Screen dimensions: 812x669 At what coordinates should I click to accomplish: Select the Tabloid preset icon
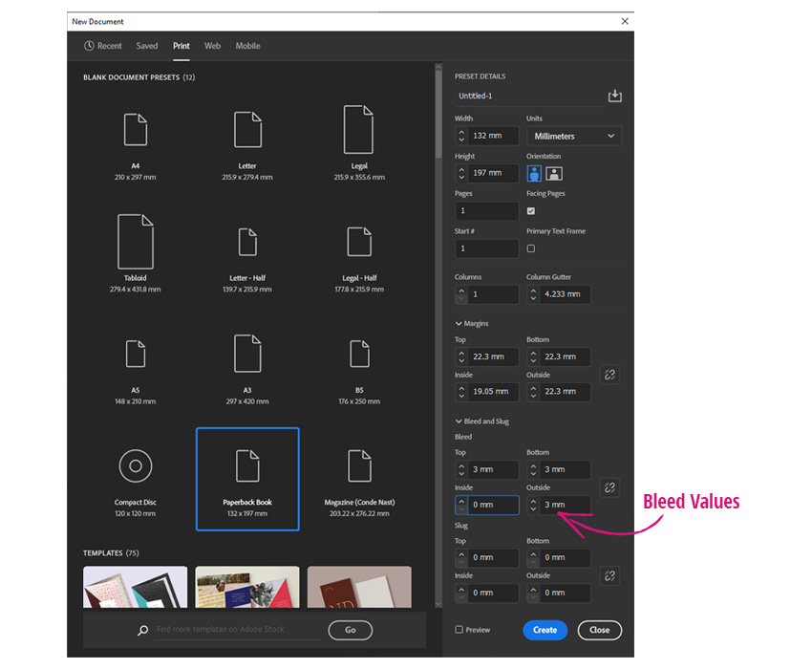[135, 242]
